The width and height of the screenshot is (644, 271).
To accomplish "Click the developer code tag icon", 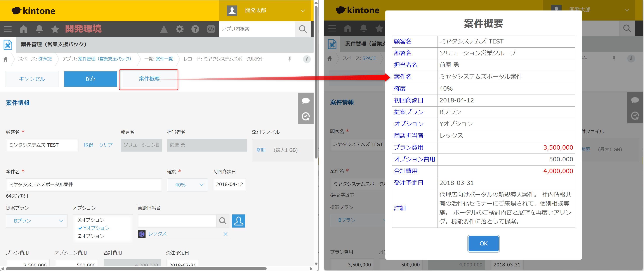I will 211,29.
